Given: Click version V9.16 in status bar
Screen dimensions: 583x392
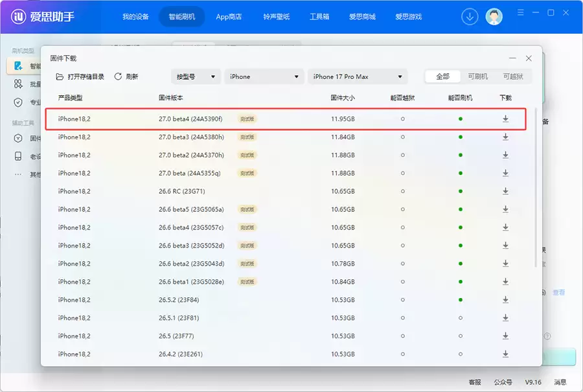Looking at the screenshot, I should (533, 382).
